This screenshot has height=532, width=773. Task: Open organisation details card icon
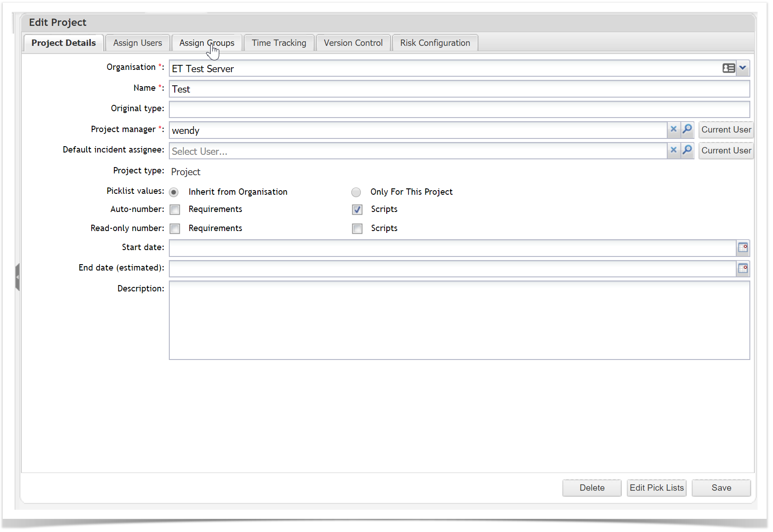[728, 68]
